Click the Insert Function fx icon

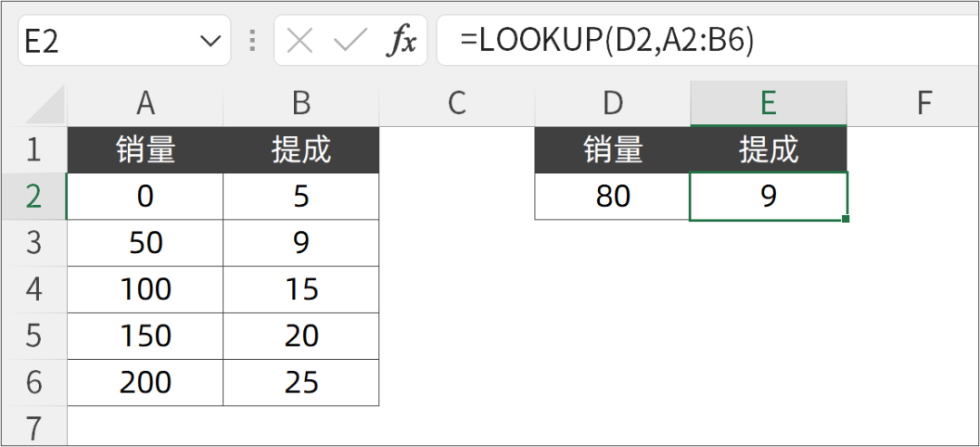coord(400,41)
